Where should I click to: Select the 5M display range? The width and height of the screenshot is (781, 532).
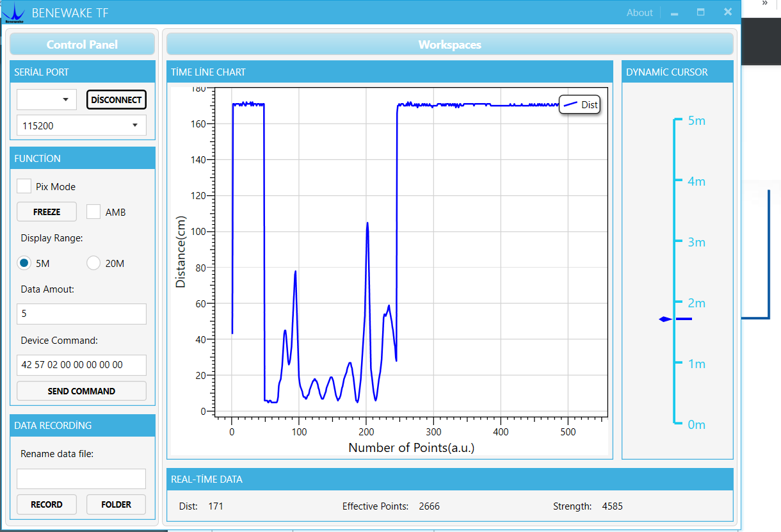tap(24, 263)
